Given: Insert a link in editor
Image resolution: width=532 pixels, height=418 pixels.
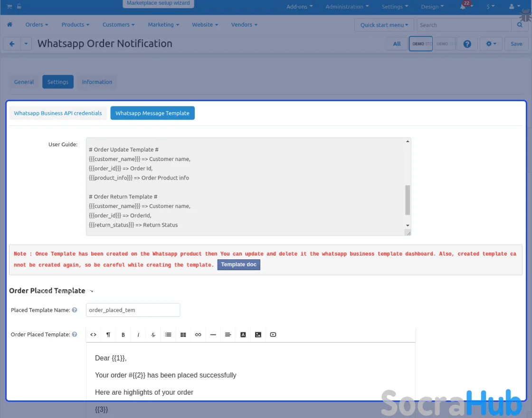Looking at the screenshot, I should 198,334.
